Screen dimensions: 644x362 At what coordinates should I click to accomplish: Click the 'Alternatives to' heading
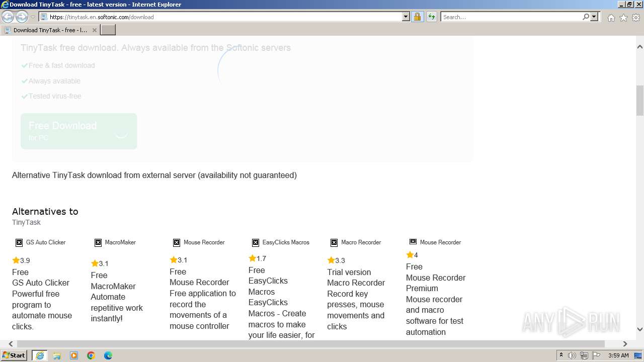click(45, 211)
